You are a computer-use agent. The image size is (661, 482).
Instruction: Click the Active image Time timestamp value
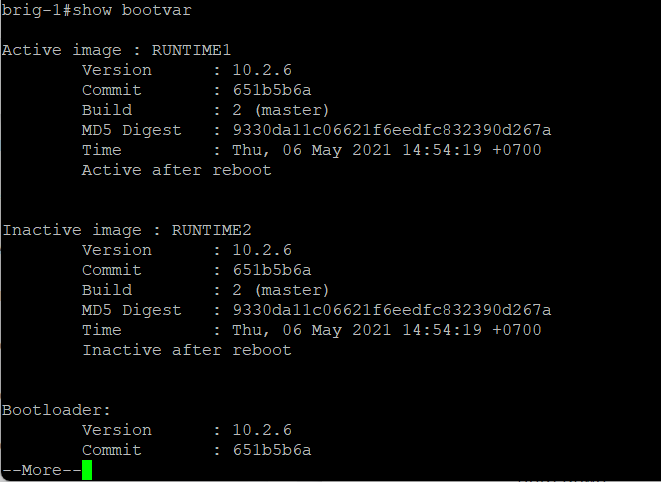tap(387, 151)
